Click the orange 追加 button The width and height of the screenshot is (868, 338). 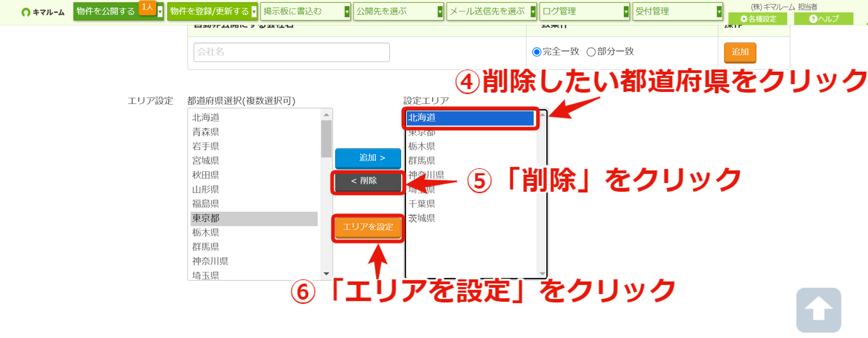pyautogui.click(x=740, y=52)
